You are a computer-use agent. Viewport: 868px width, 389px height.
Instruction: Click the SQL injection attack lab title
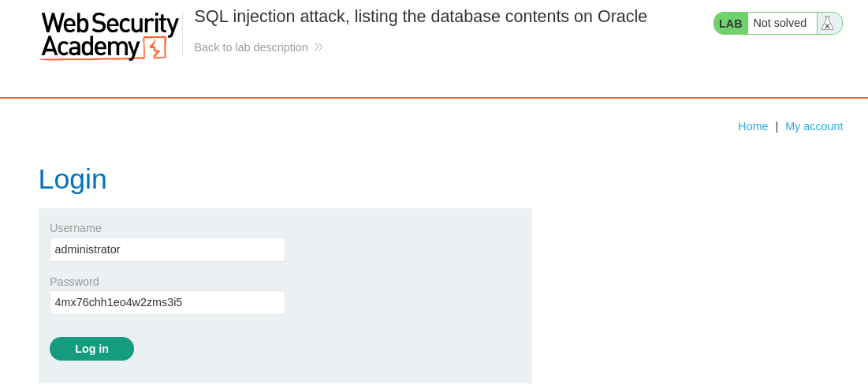click(x=420, y=17)
